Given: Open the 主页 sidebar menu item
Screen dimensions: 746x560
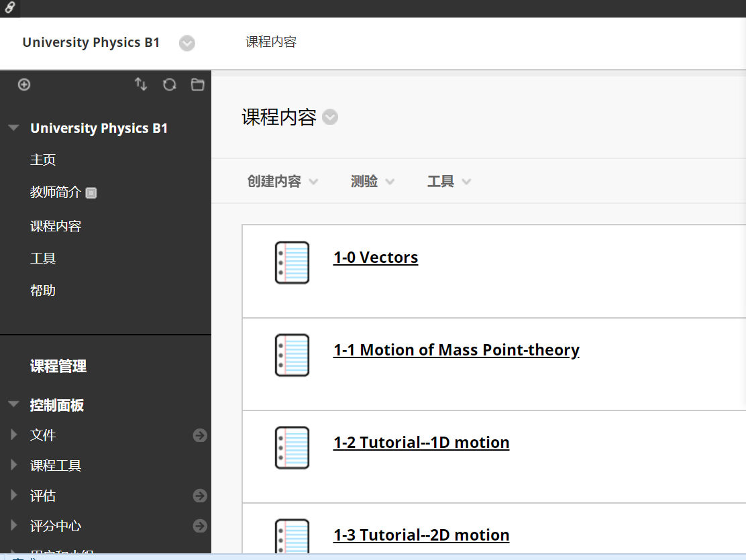Looking at the screenshot, I should [43, 160].
